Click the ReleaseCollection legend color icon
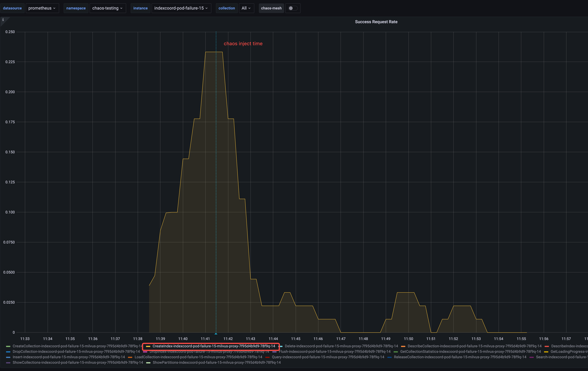This screenshot has height=371, width=588. tap(389, 357)
